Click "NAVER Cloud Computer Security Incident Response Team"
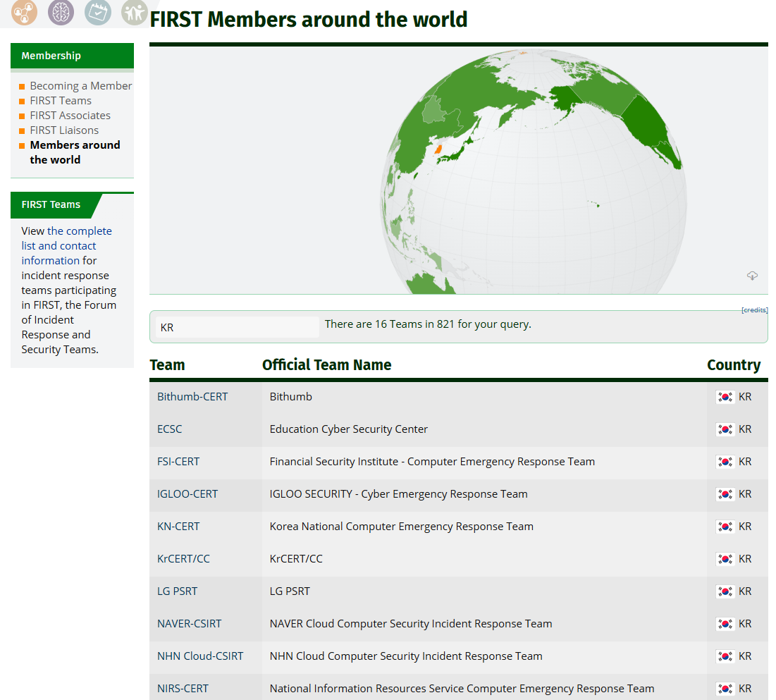Viewport: 776px width, 700px height. (411, 624)
